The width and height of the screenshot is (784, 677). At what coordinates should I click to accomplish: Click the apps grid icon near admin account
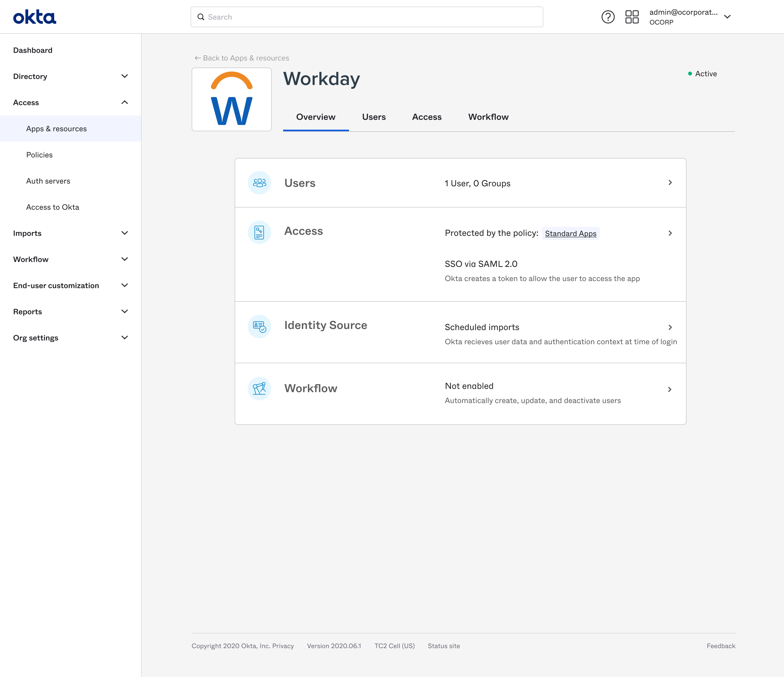tap(632, 17)
